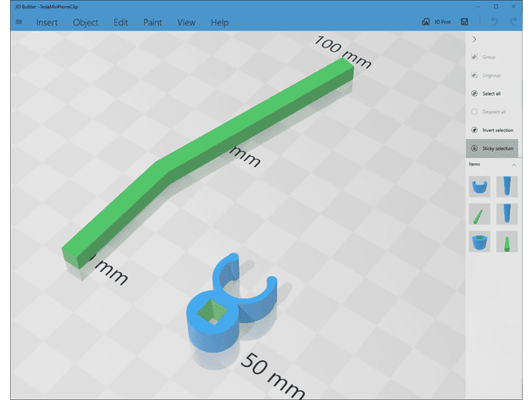Toggle Sticky selection mode
Screen dimensions: 532x400
click(492, 148)
